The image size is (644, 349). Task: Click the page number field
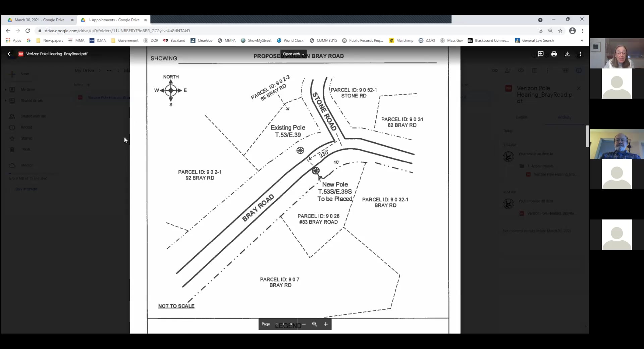277,324
